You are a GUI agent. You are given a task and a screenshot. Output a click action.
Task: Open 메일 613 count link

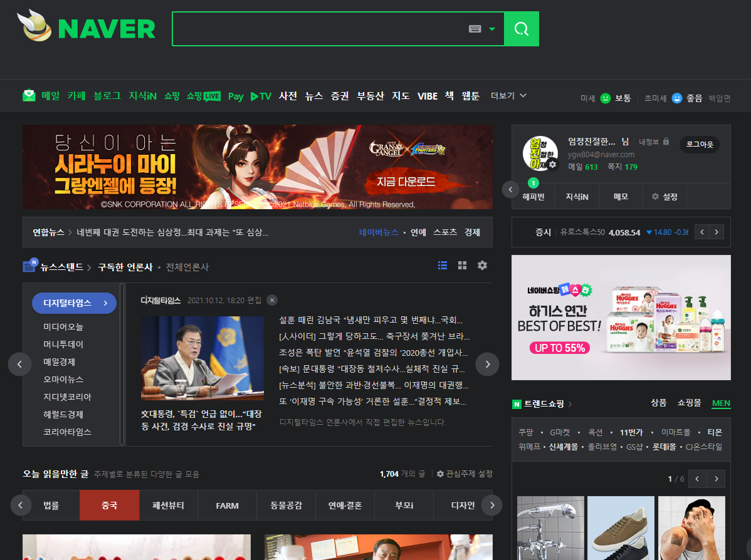[x=583, y=167]
